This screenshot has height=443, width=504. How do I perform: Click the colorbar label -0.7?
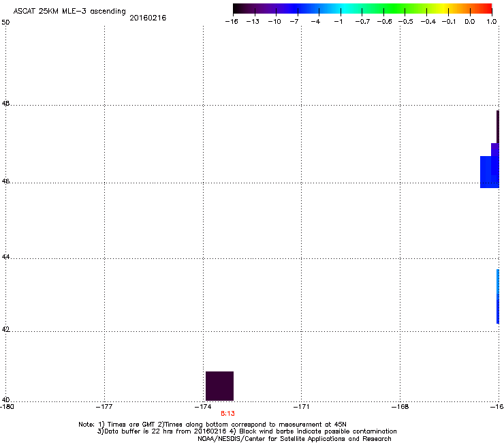[x=362, y=22]
